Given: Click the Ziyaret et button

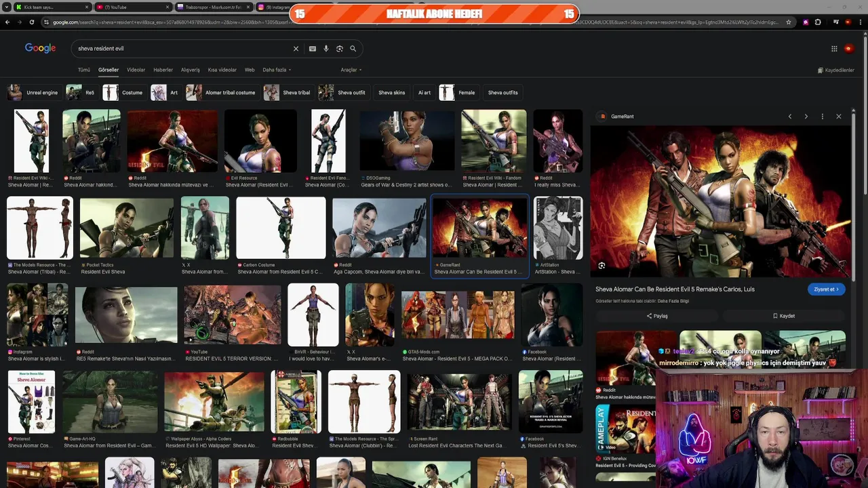Looking at the screenshot, I should tap(827, 289).
